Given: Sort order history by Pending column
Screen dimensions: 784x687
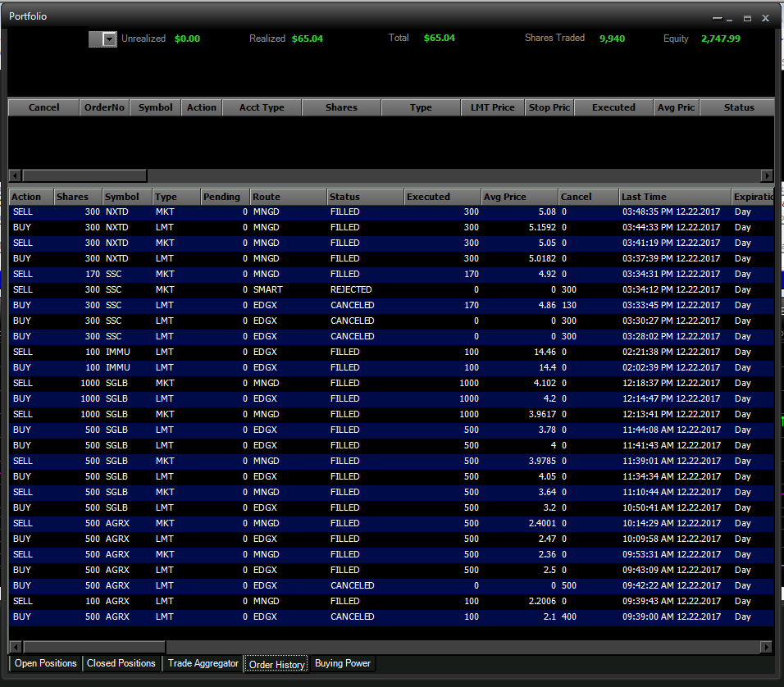Looking at the screenshot, I should pos(225,197).
